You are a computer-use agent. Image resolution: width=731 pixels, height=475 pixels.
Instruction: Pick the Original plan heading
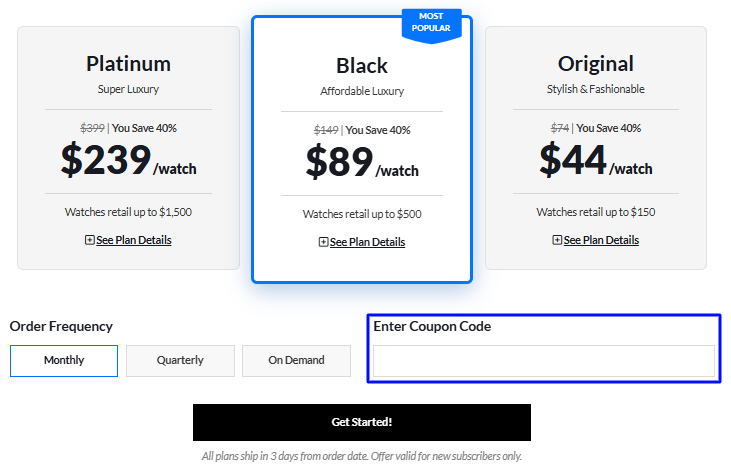[x=596, y=63]
